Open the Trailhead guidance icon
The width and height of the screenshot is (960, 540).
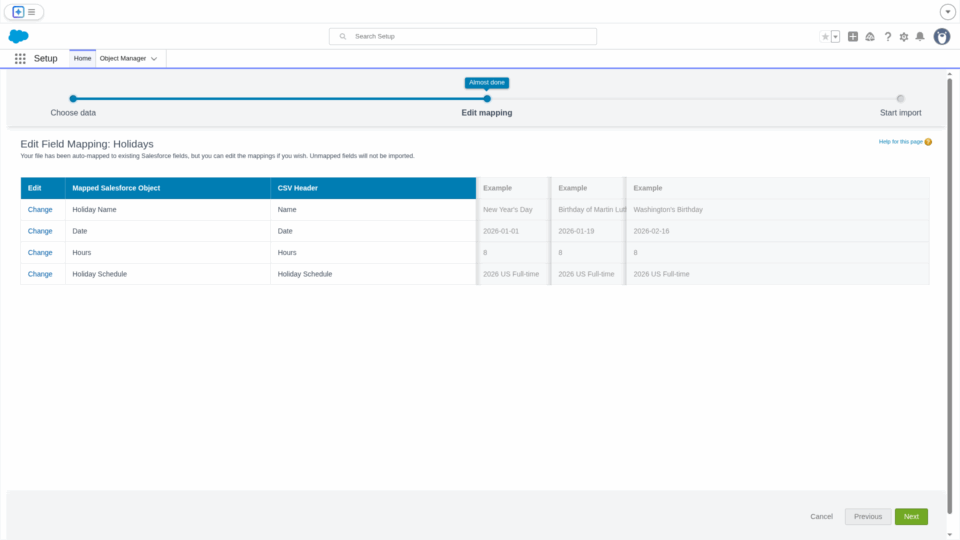point(870,37)
